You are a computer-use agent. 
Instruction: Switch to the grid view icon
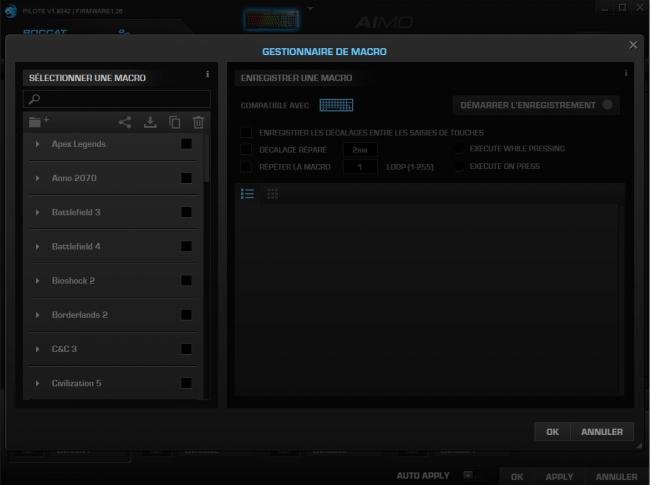(273, 194)
